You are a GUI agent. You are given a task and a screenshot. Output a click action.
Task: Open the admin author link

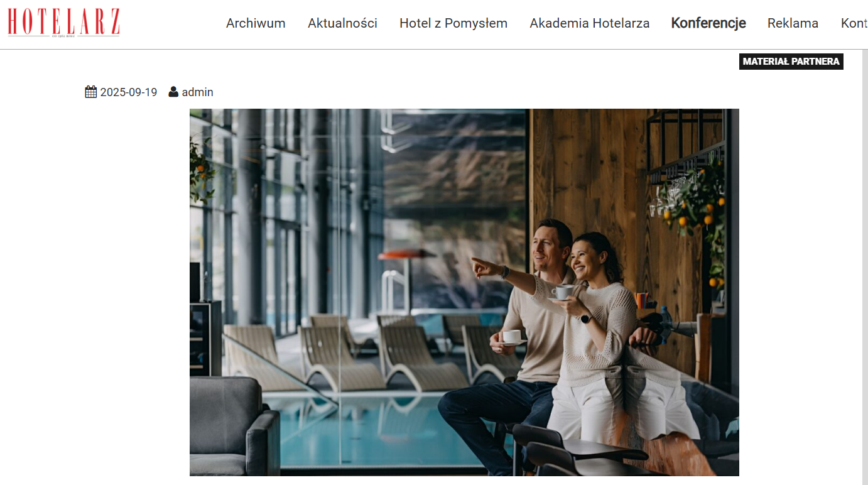click(198, 92)
